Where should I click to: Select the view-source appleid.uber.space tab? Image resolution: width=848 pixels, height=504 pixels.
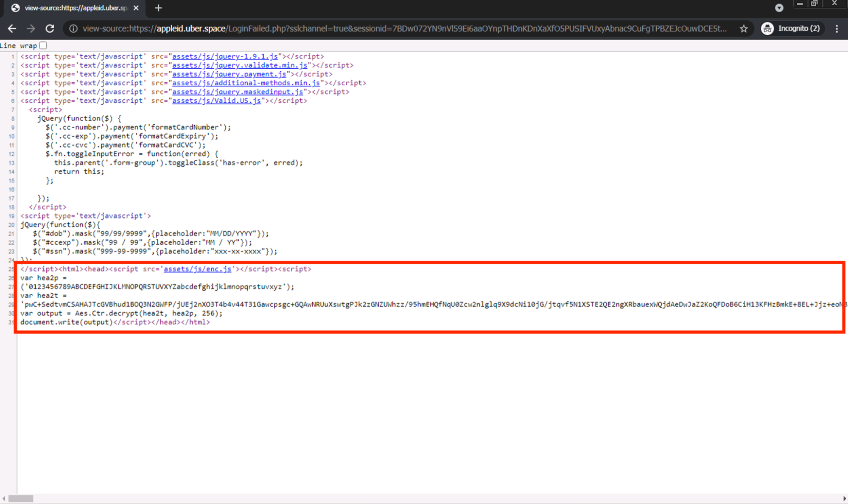[76, 8]
